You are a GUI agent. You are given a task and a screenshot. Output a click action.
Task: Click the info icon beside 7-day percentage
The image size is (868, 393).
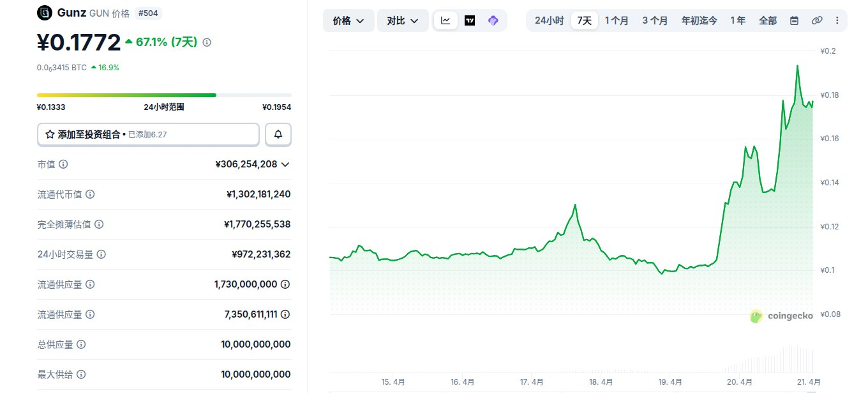[x=207, y=42]
